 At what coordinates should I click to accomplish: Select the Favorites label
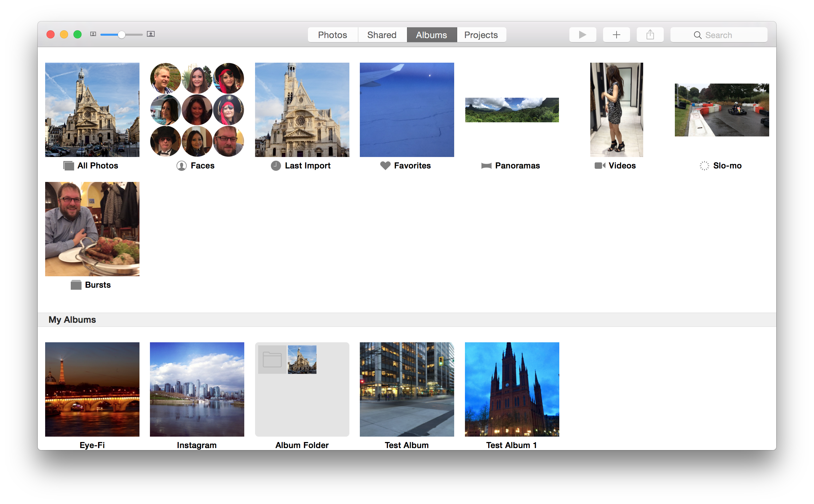click(412, 166)
